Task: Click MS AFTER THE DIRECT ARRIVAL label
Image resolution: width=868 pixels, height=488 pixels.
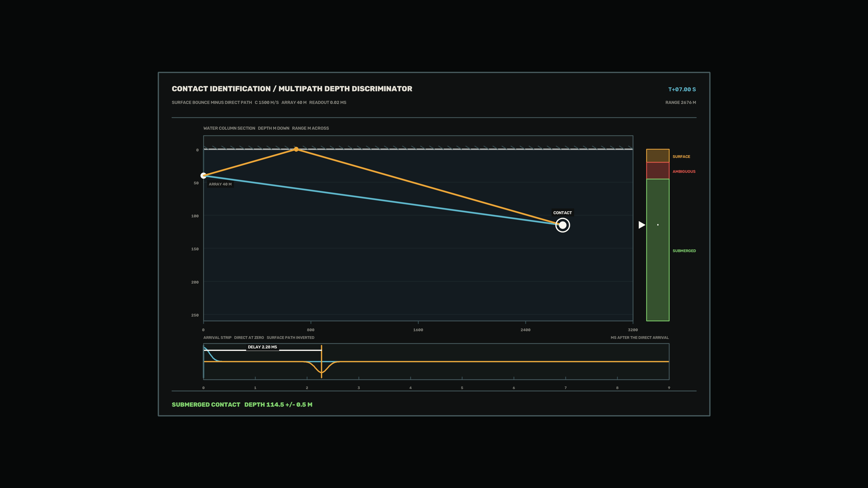Action: coord(639,338)
